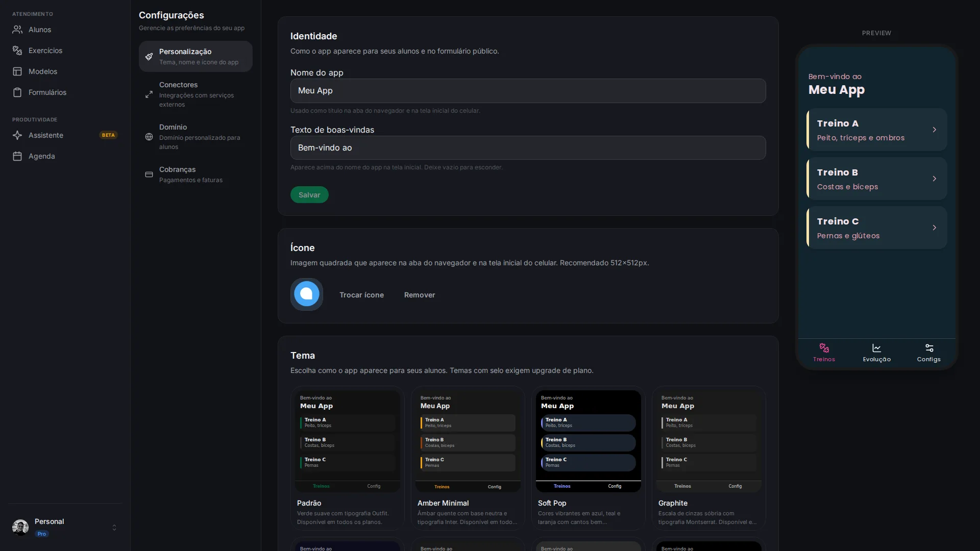Click the Treino C card in preview
Image resolution: width=980 pixels, height=551 pixels.
877,228
